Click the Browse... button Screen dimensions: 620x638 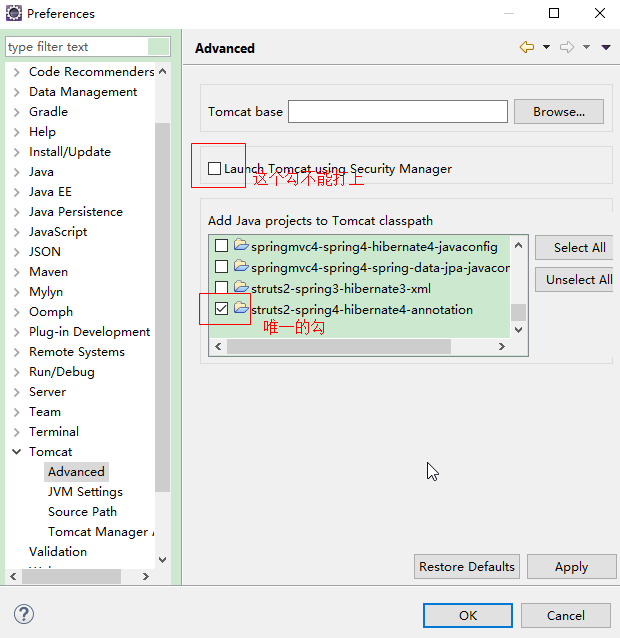tap(559, 111)
